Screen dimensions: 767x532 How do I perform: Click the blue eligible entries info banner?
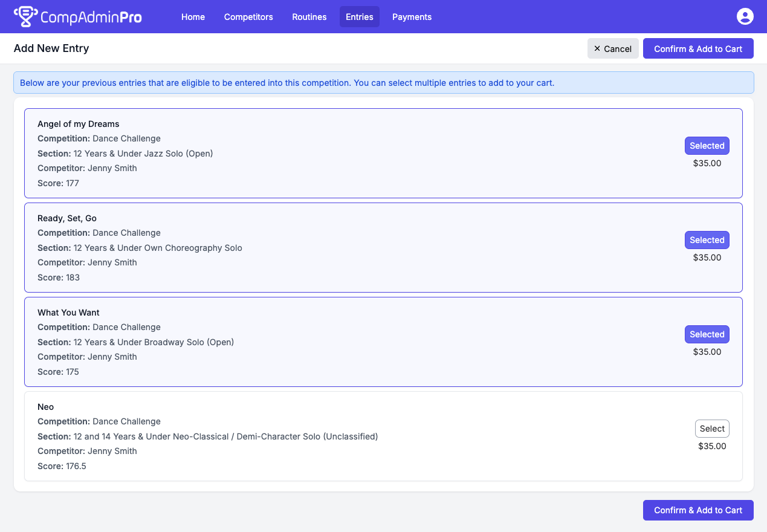[x=383, y=83]
